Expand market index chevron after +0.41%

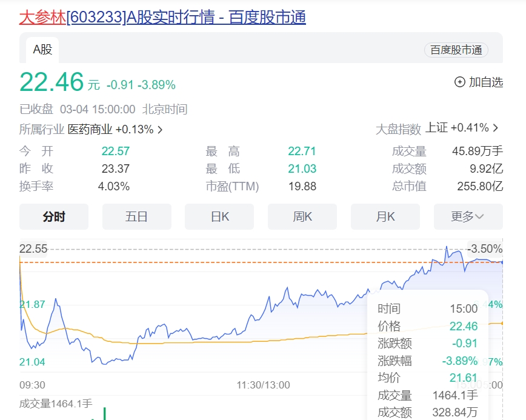(496, 128)
